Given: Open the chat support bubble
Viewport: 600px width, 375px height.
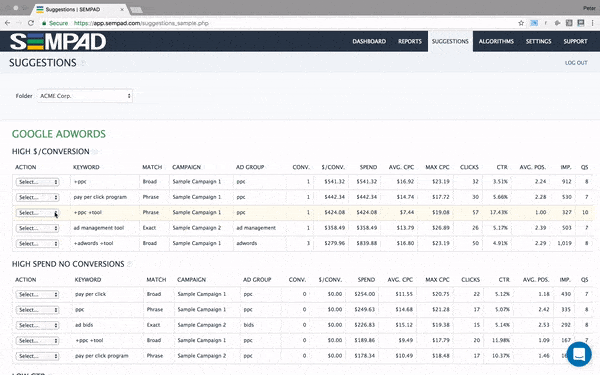Looking at the screenshot, I should pos(579,354).
